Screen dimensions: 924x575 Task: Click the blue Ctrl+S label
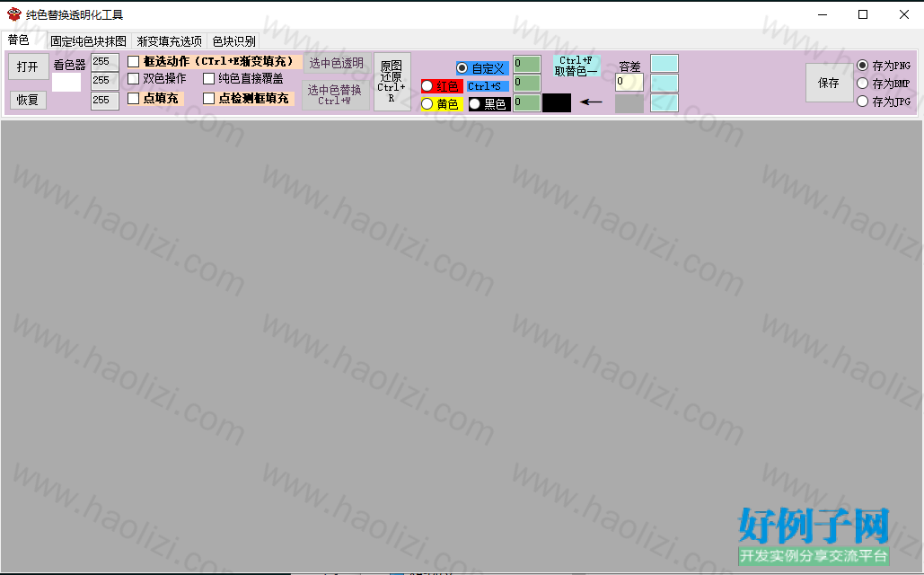click(488, 86)
